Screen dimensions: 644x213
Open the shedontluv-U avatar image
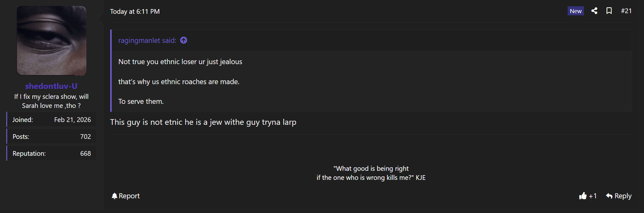tap(51, 41)
